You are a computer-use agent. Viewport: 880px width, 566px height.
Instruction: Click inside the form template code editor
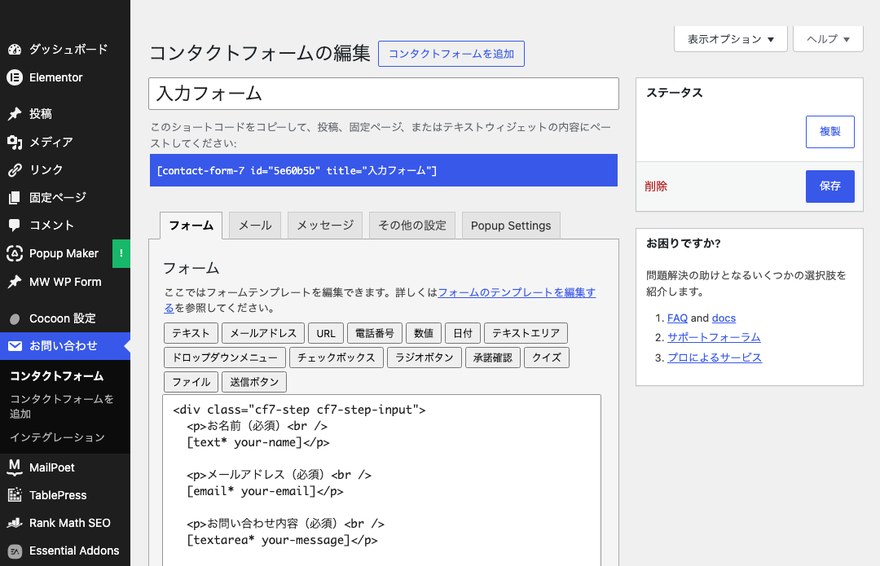[x=382, y=480]
